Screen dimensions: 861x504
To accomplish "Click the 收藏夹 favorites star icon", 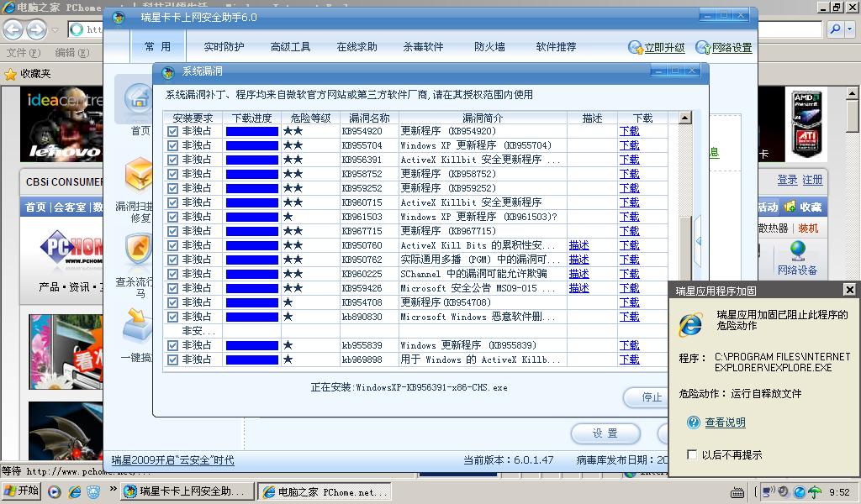I will (10, 74).
